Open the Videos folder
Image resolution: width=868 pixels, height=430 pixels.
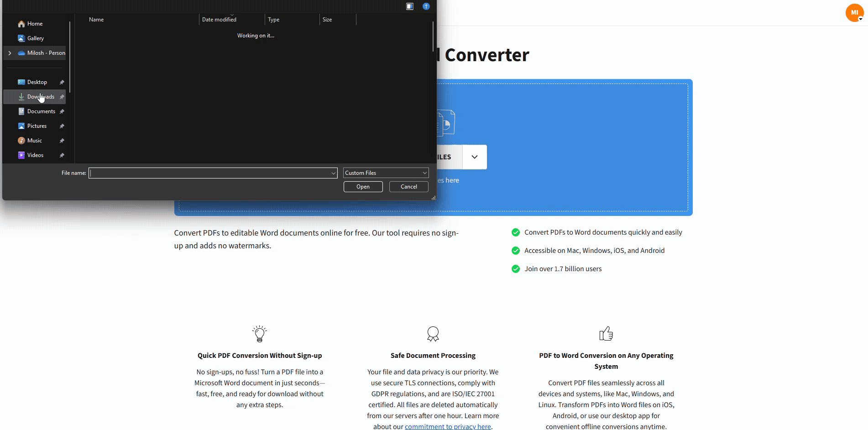[x=35, y=155]
